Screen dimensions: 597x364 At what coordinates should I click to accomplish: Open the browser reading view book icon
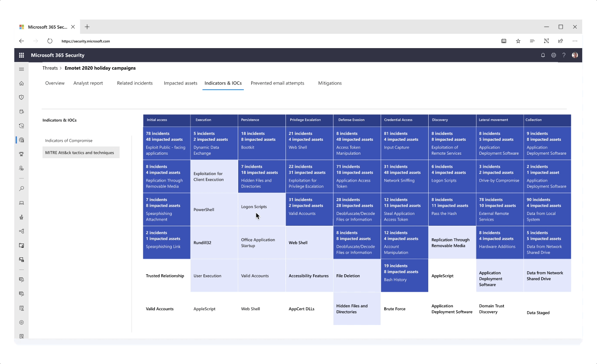point(504,41)
